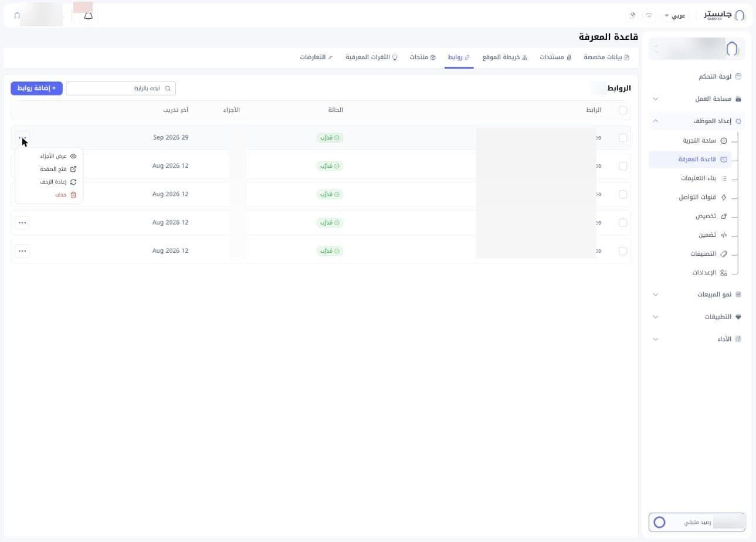Click the link search input field
Viewport: 756px width, 542px height.
[121, 89]
